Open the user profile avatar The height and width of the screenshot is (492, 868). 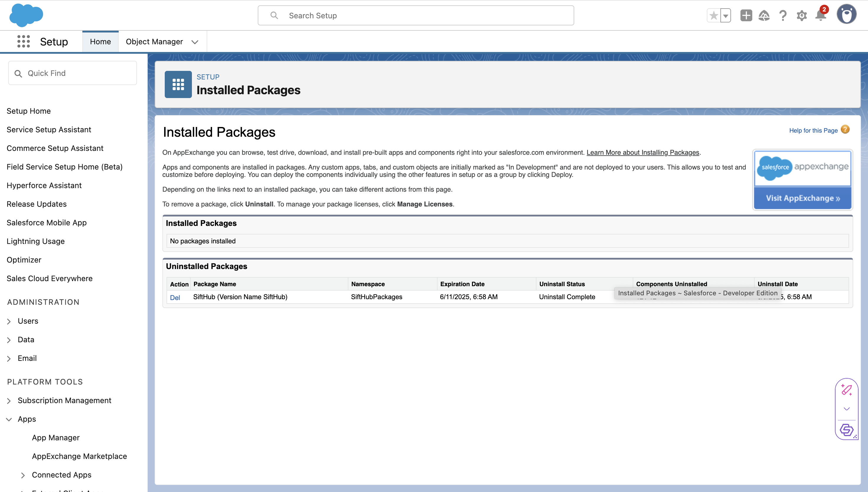point(846,15)
